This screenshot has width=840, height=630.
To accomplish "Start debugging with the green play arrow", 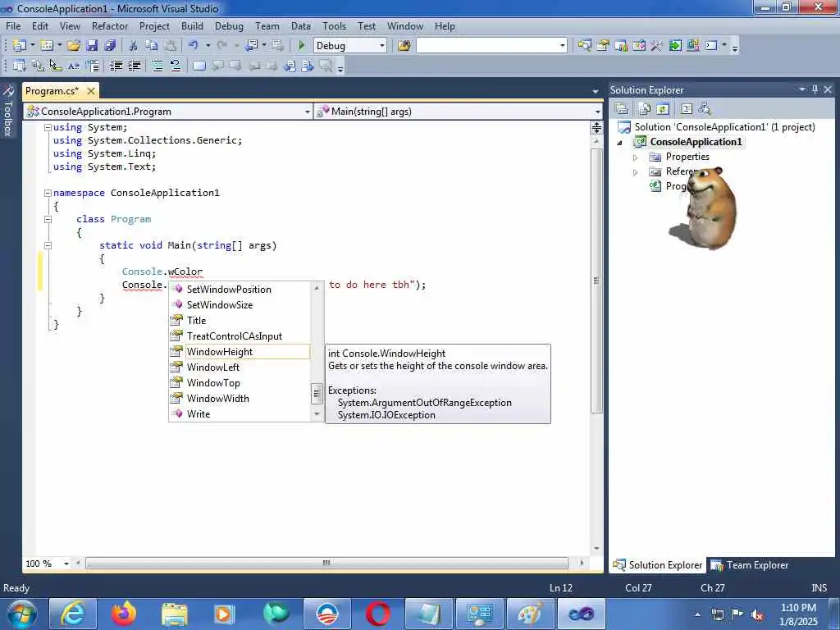I will pos(302,46).
